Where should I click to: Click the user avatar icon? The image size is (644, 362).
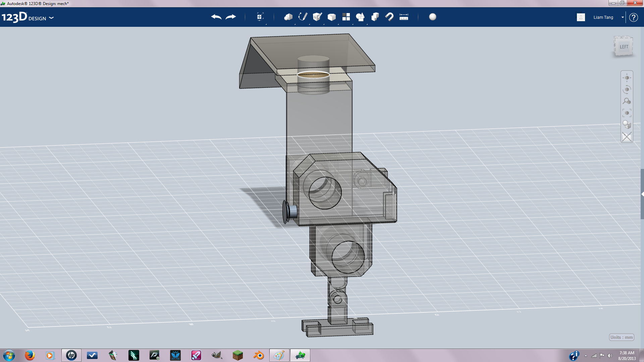581,17
